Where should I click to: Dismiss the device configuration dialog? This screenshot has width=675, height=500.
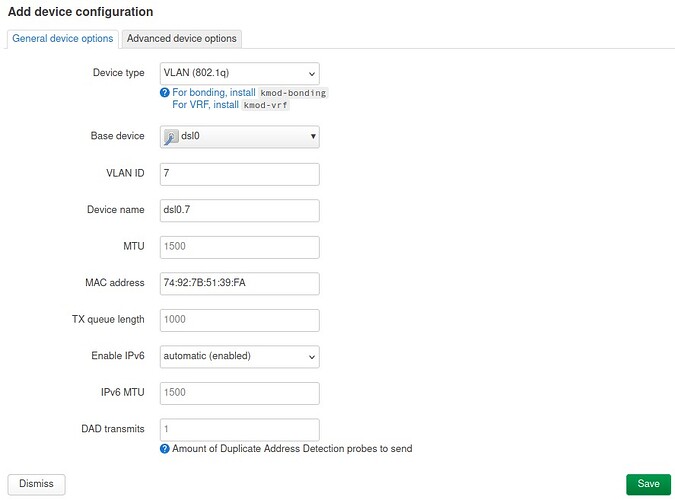(37, 484)
